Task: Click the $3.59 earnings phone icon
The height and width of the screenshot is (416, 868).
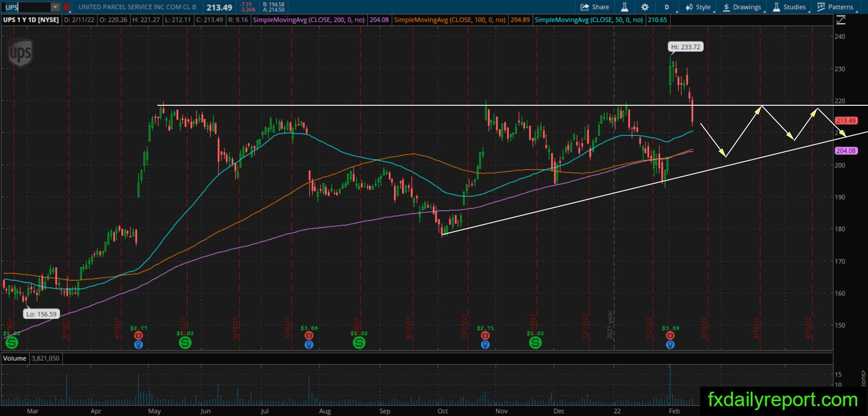Action: [x=670, y=335]
